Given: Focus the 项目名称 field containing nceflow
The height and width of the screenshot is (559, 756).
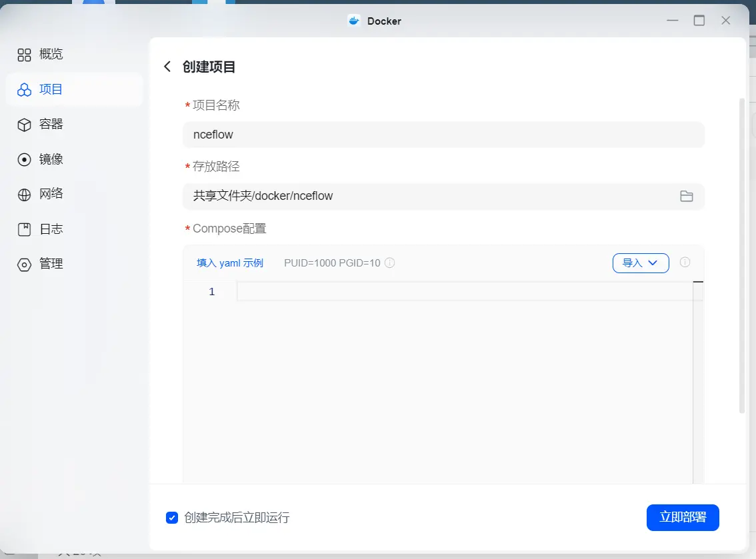Looking at the screenshot, I should click(443, 135).
